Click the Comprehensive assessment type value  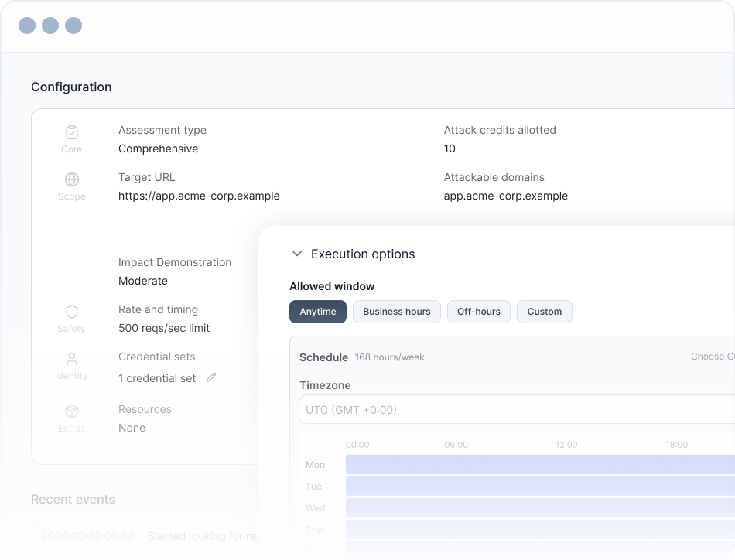click(158, 149)
